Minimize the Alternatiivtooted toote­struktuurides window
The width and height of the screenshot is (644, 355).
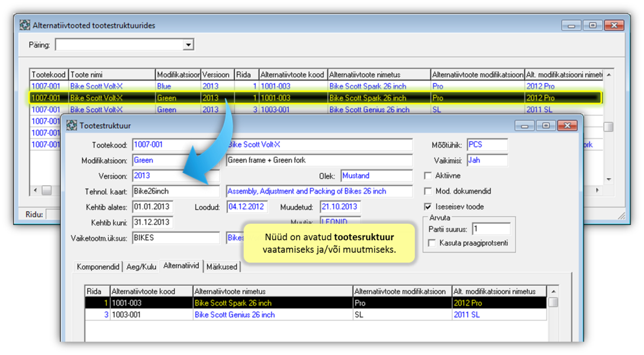point(571,25)
